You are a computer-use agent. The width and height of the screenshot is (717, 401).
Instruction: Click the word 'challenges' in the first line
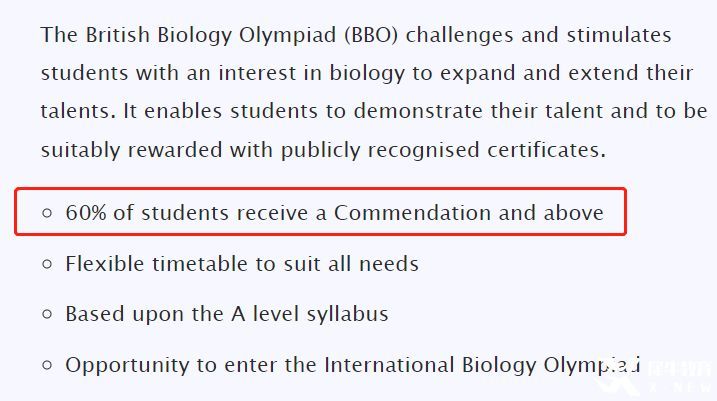pos(460,36)
